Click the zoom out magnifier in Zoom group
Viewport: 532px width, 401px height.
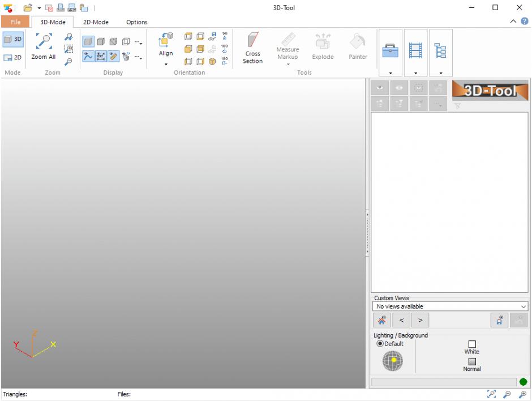69,62
